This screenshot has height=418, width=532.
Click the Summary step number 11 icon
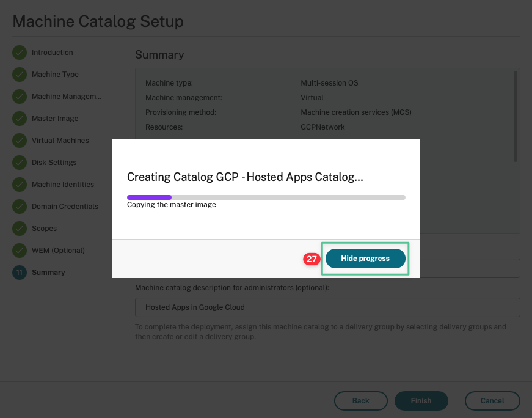click(x=20, y=273)
